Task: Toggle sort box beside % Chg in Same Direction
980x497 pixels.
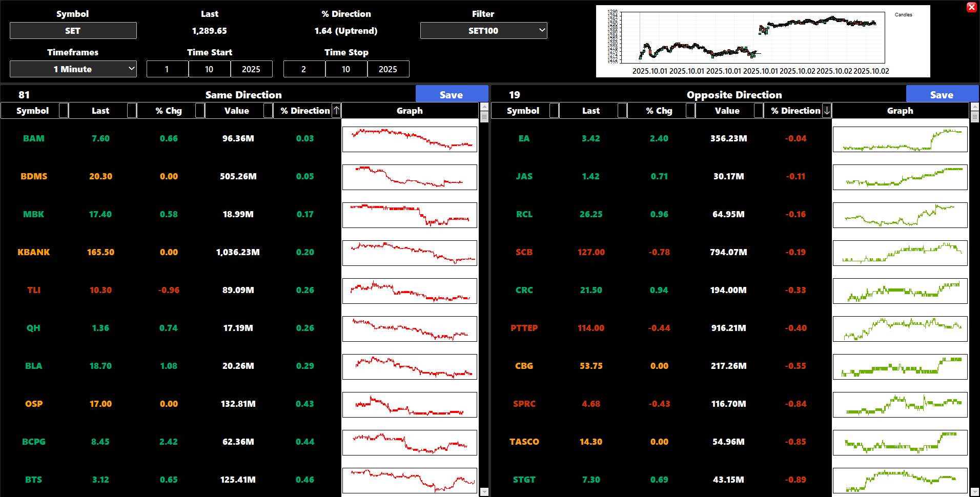Action: (x=200, y=111)
